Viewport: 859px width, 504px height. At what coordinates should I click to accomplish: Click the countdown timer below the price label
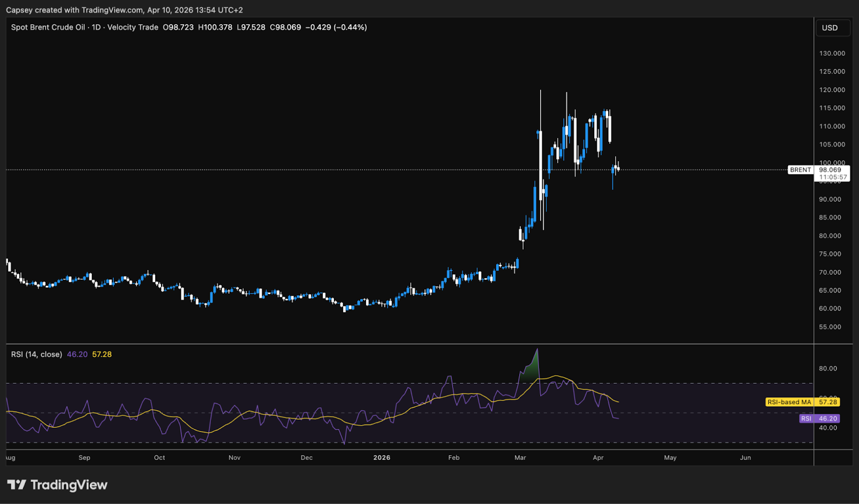[832, 177]
